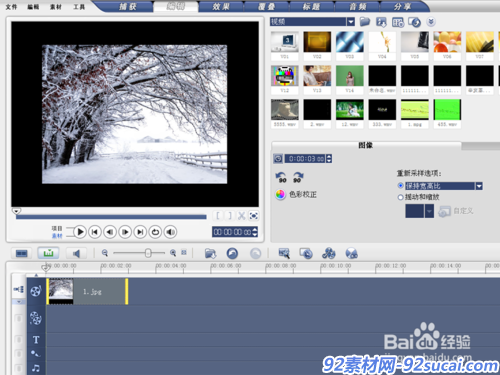Rotate image 90 degrees counterclockwise
This screenshot has height=375, width=500.
(x=281, y=177)
